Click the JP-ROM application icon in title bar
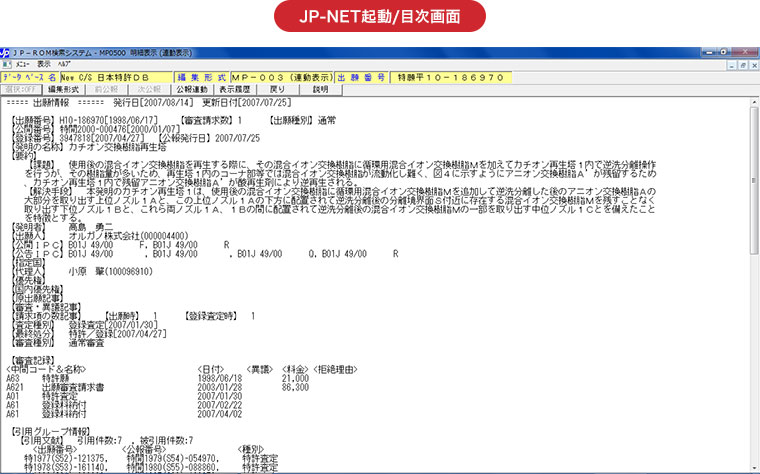This screenshot has height=474, width=760. pos(6,50)
